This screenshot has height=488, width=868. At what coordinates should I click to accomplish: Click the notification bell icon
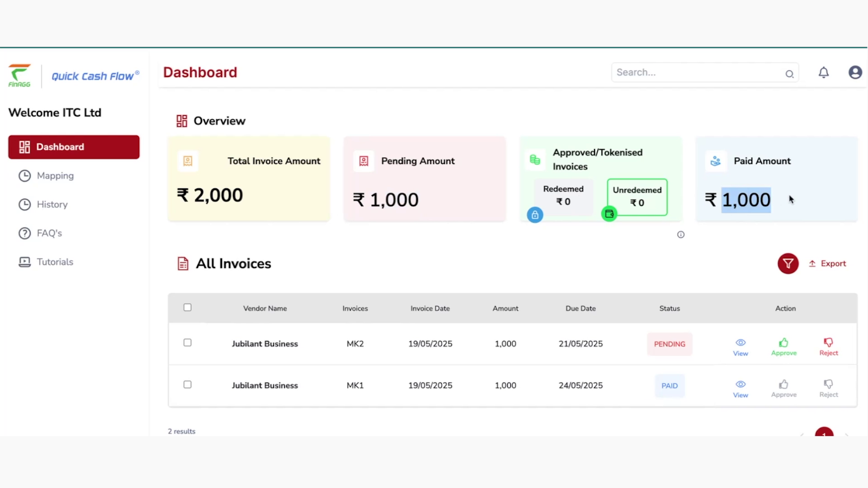(824, 72)
